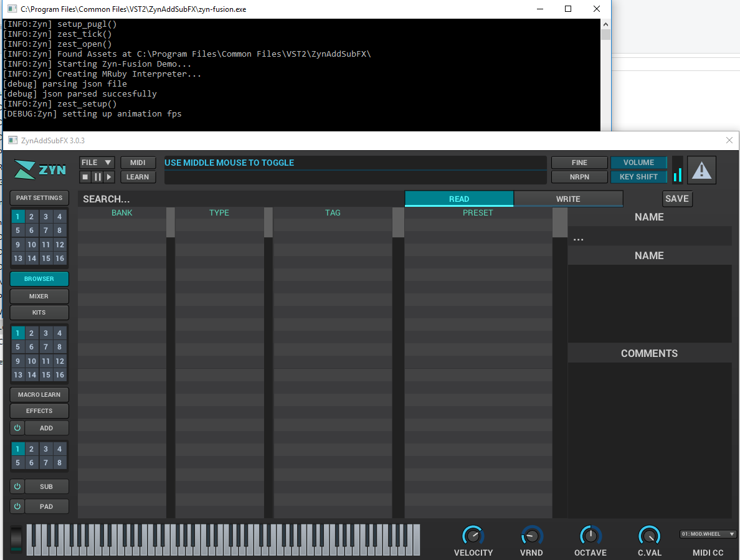The height and width of the screenshot is (560, 740).
Task: Open the MACRO LEARN view
Action: tap(39, 394)
